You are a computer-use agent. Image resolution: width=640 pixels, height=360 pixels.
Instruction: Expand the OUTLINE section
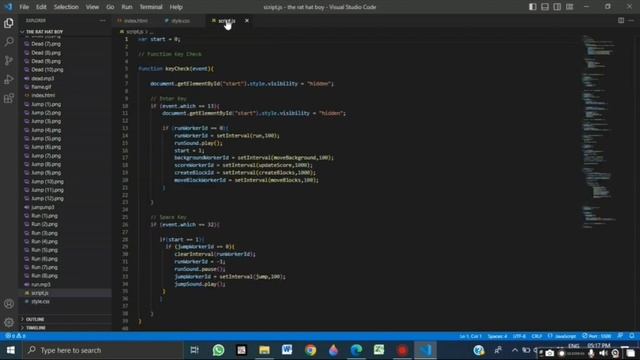(x=35, y=319)
